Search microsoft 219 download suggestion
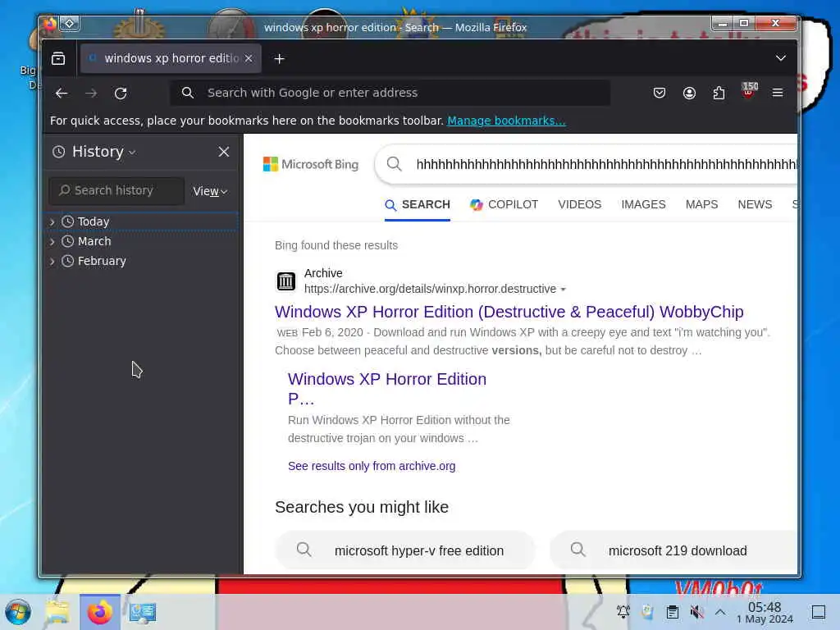Screen dimensions: 840x630 coord(673,550)
